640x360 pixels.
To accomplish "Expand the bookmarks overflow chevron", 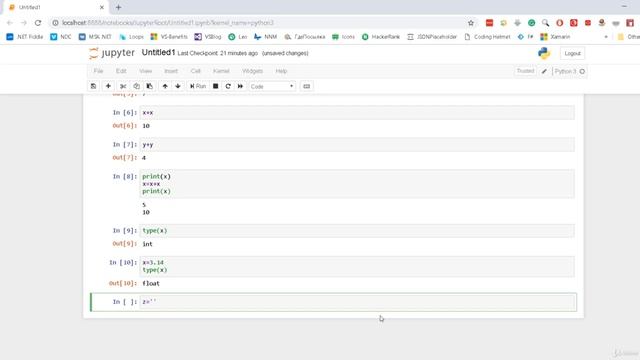I will click(606, 37).
